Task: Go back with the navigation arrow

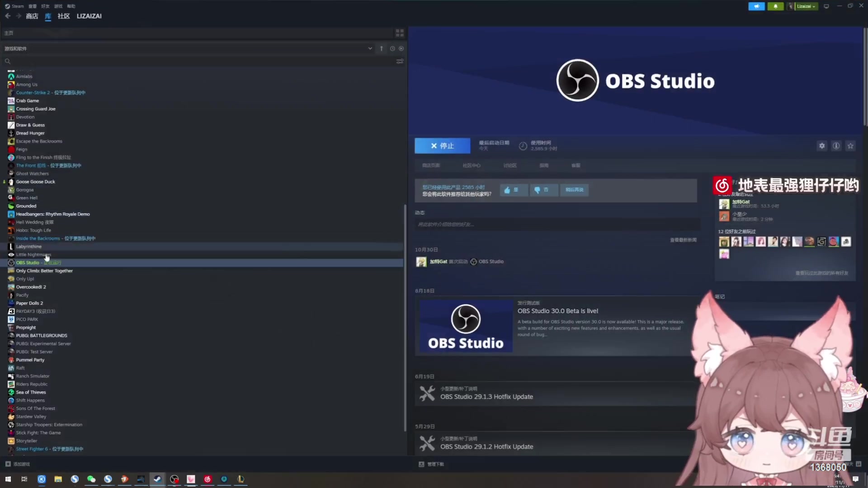Action: tap(8, 16)
